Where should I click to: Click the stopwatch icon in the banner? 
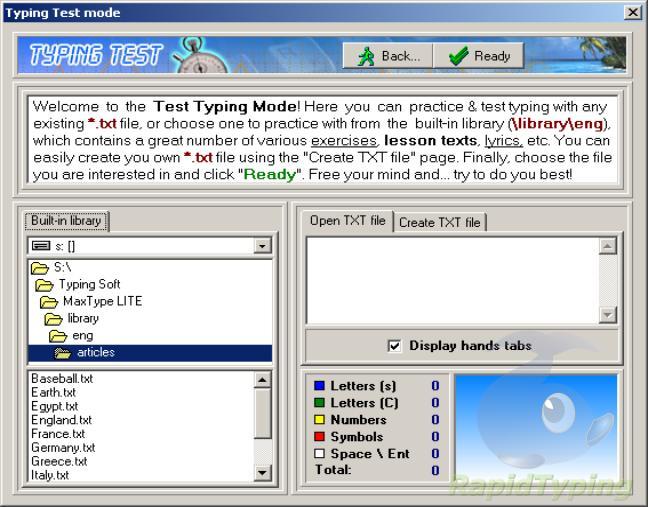pos(200,56)
